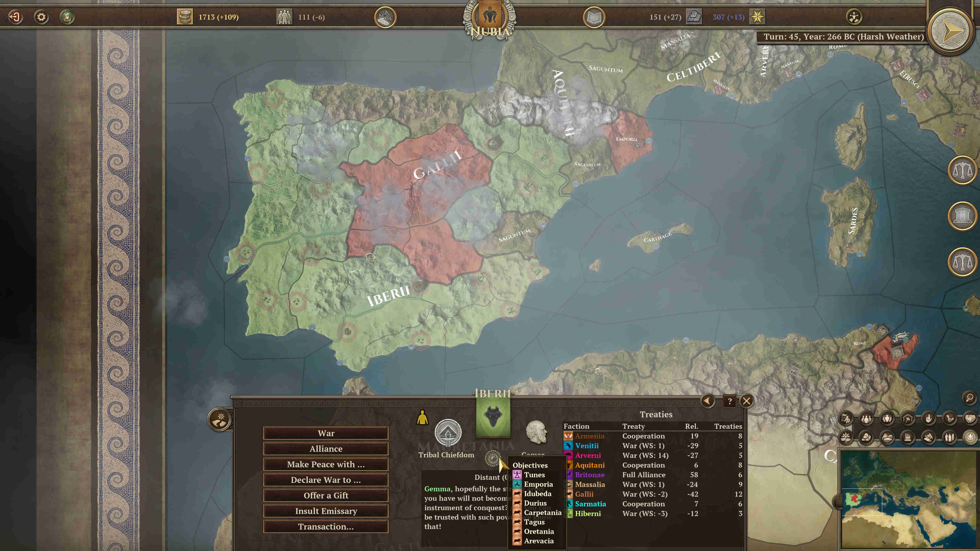
Task: Open the Declare War to ... option
Action: click(x=326, y=480)
